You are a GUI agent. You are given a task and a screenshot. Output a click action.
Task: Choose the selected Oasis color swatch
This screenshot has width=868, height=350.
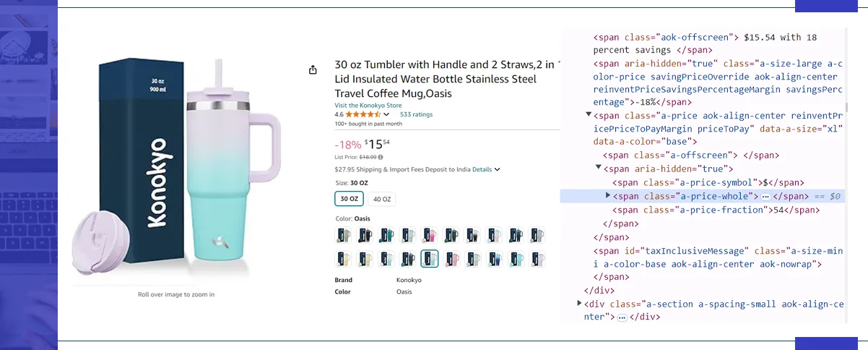(x=429, y=259)
